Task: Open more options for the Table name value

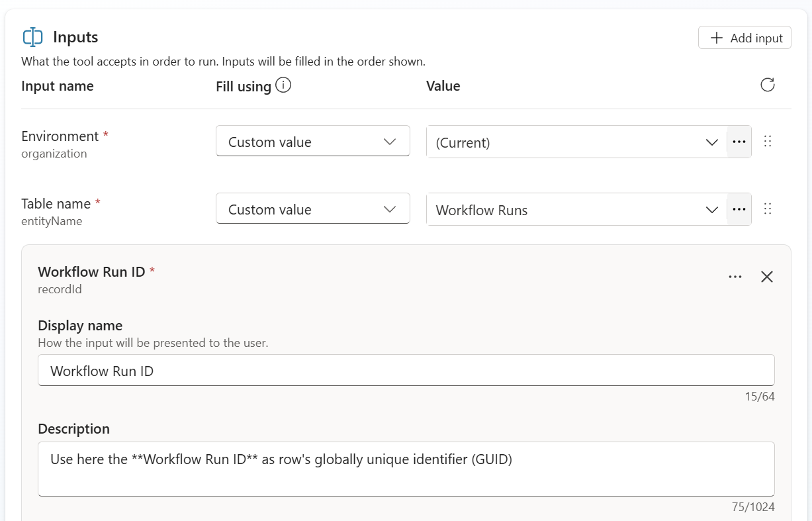Action: click(x=739, y=210)
